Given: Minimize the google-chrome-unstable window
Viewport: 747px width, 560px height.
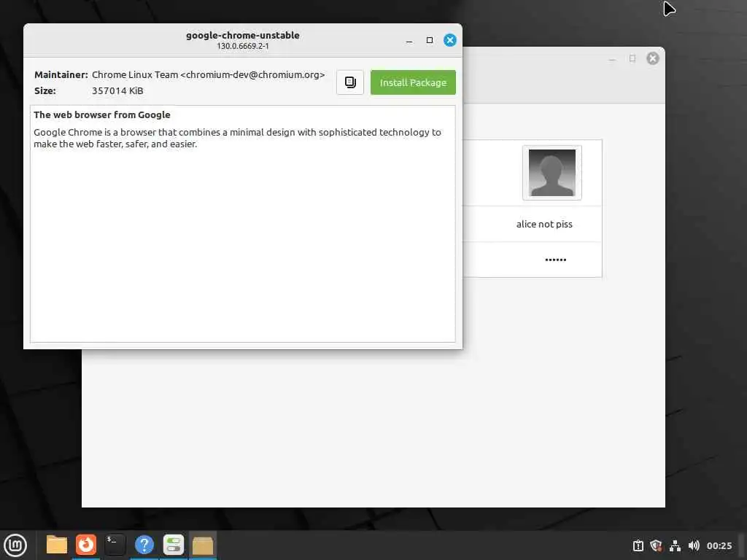Looking at the screenshot, I should pos(409,41).
